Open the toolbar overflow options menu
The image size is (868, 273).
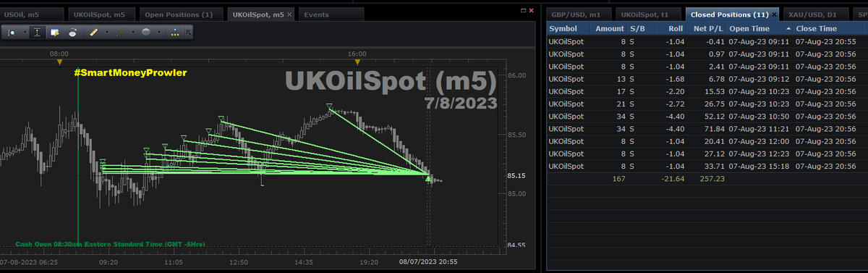[x=189, y=33]
